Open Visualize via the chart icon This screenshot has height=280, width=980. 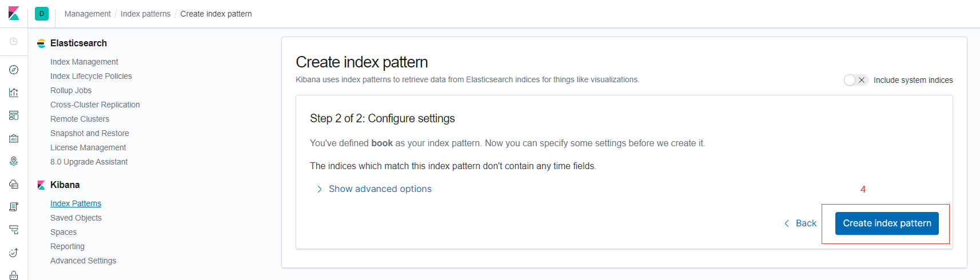pyautogui.click(x=14, y=93)
